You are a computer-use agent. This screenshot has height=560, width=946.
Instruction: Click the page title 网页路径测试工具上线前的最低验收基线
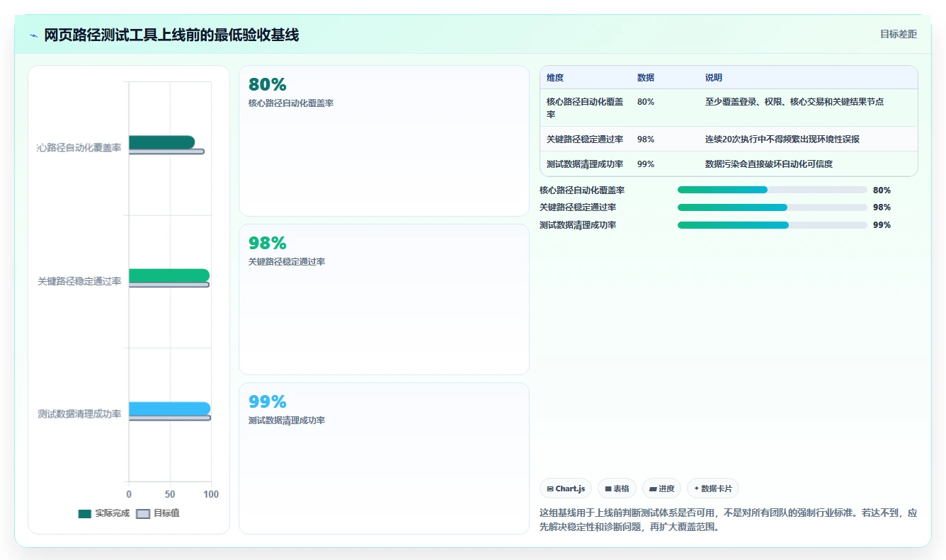[x=171, y=35]
